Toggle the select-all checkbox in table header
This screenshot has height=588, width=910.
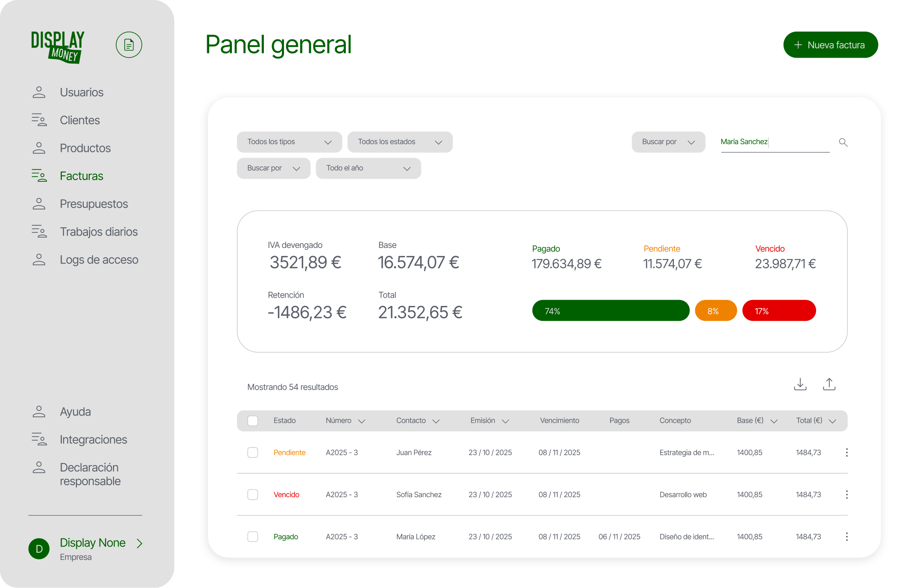pos(252,420)
